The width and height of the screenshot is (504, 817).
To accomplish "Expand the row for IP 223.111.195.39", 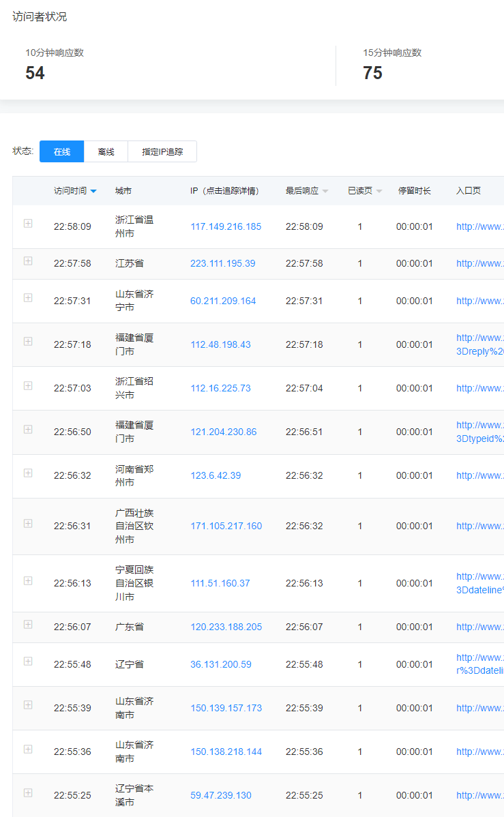I will click(x=28, y=261).
